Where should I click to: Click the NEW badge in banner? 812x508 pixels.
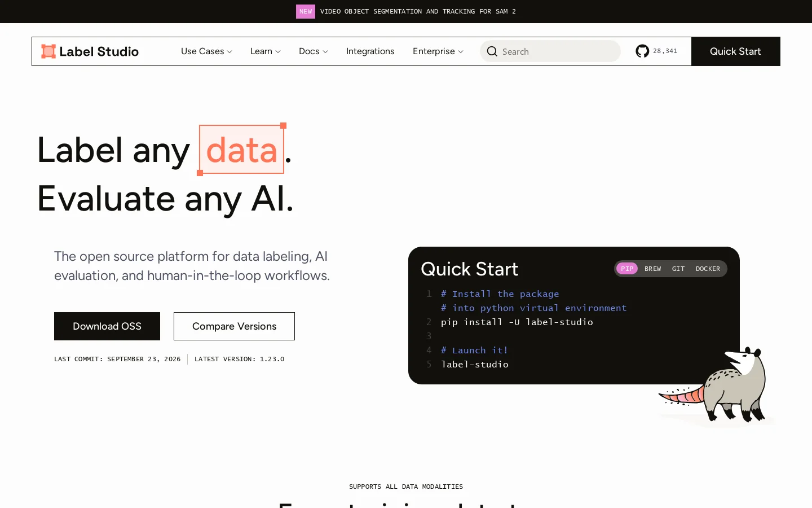pyautogui.click(x=306, y=11)
